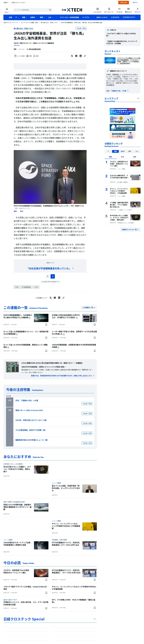Go to page 1 of the article

pos(47,276)
